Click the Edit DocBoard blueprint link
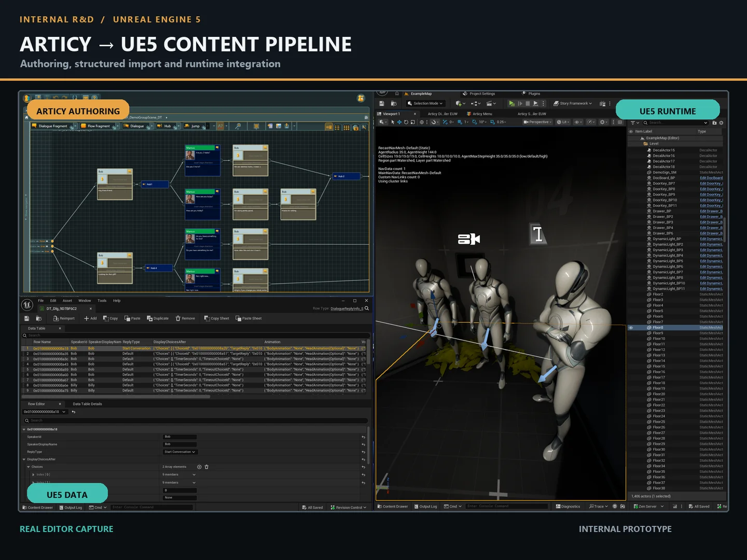The width and height of the screenshot is (747, 560). [711, 178]
